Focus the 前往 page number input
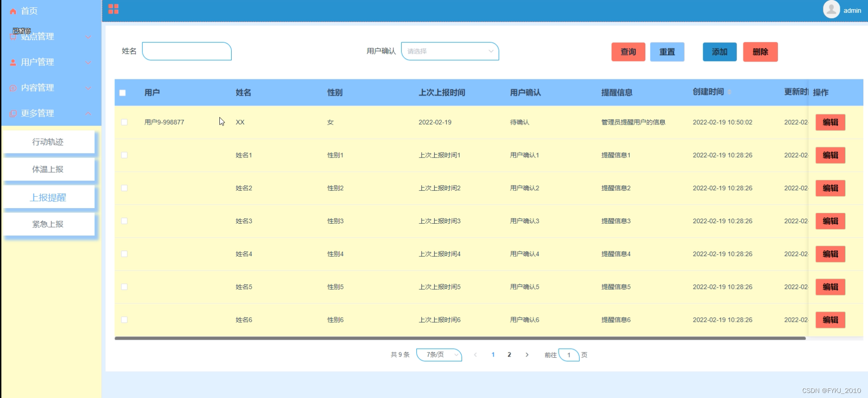The image size is (868, 398). click(569, 355)
